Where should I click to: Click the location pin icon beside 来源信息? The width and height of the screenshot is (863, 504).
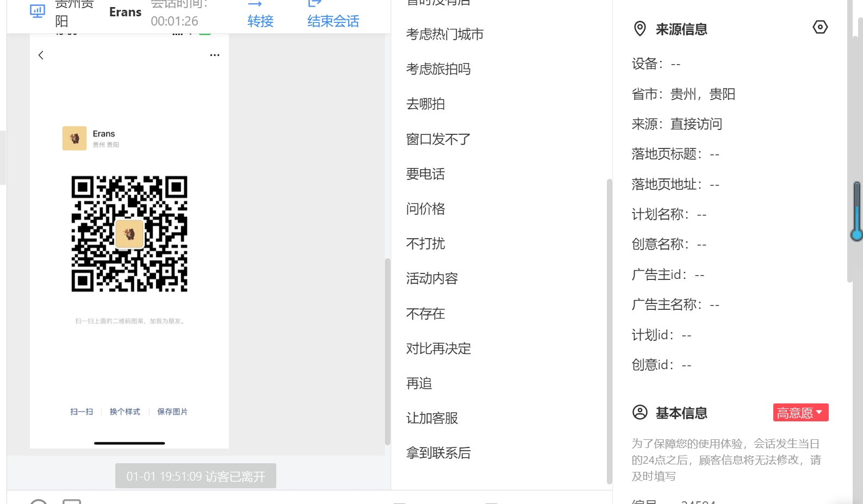point(640,29)
